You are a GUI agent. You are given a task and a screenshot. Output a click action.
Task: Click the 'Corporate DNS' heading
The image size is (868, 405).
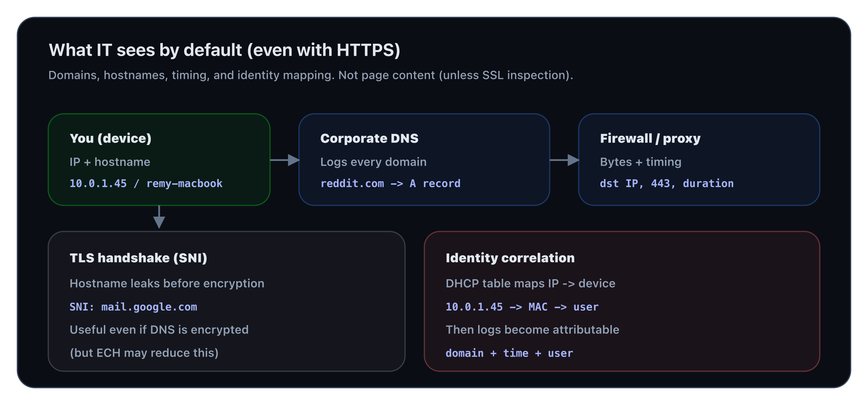369,138
